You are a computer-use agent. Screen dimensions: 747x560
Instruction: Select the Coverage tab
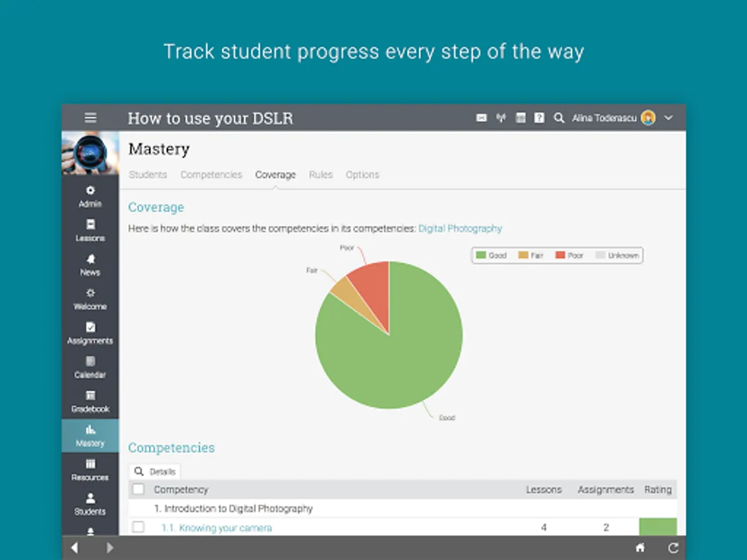[275, 175]
